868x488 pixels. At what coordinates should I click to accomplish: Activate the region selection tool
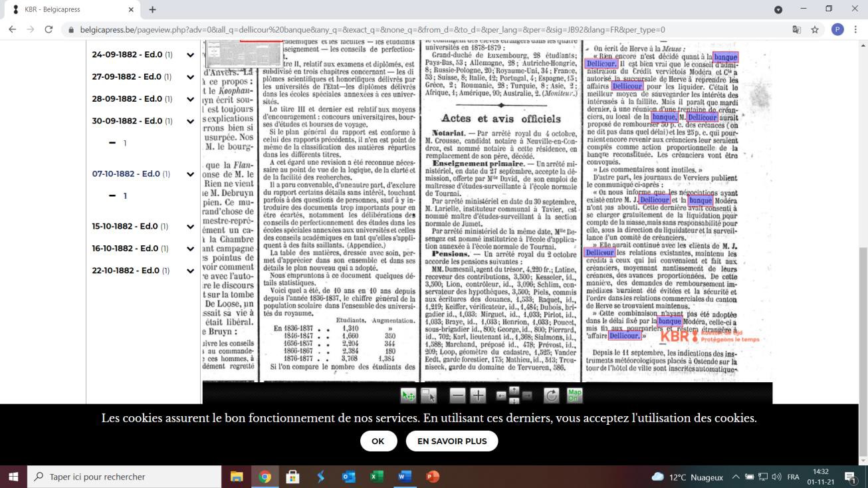coord(429,396)
